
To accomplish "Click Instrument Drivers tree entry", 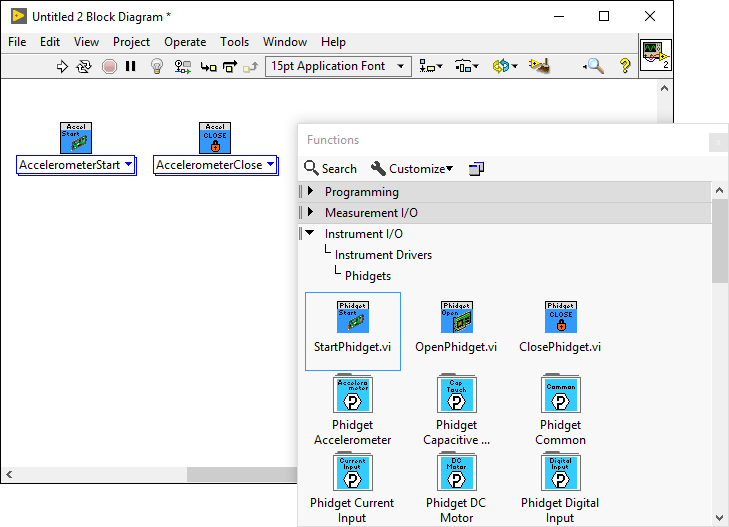I will click(x=383, y=255).
